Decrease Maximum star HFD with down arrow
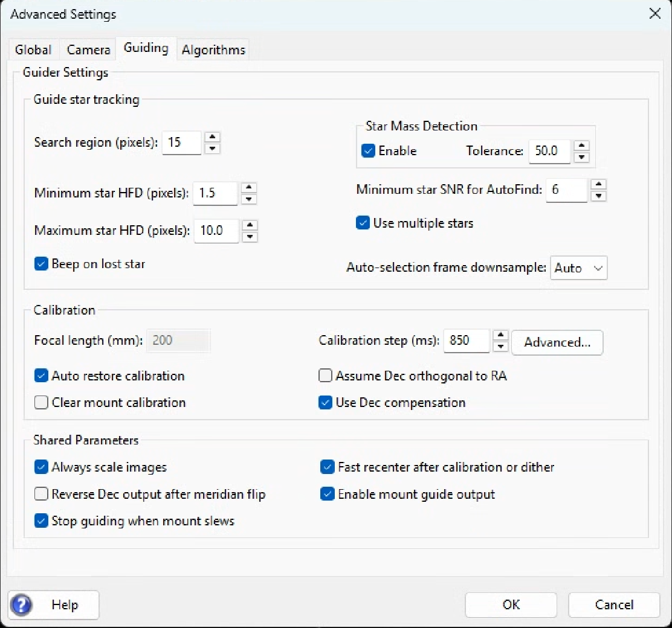This screenshot has height=628, width=672. point(250,237)
